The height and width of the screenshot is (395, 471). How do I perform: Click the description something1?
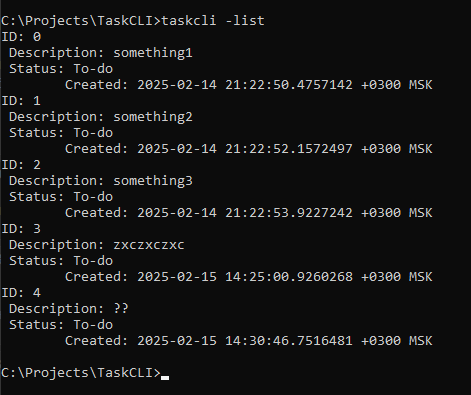click(153, 53)
